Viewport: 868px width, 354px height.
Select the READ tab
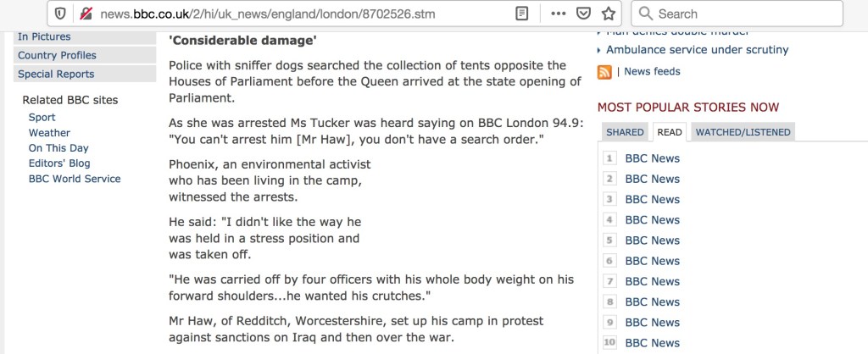tap(670, 132)
